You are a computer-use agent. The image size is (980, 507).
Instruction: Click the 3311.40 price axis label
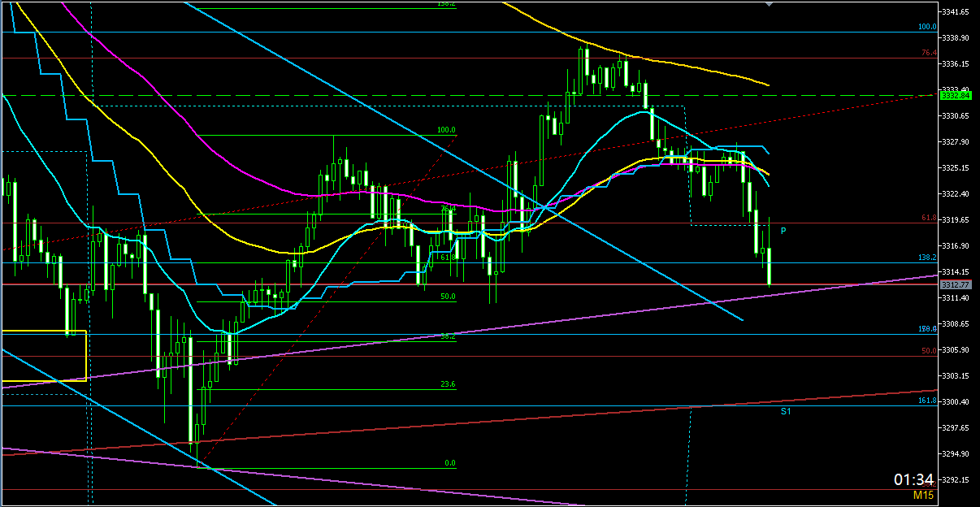pos(956,298)
